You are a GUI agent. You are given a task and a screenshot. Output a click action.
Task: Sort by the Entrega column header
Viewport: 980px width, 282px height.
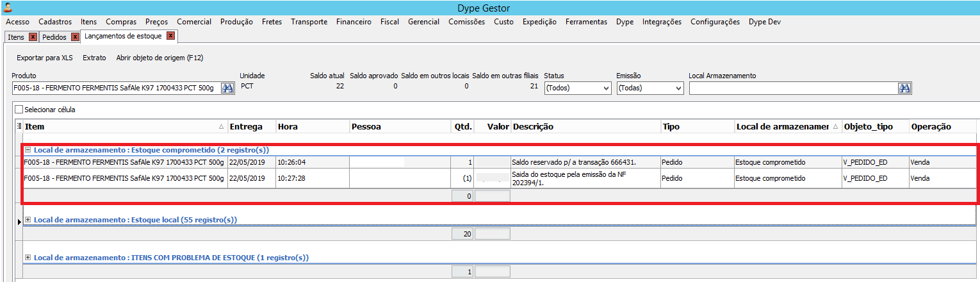(x=251, y=126)
